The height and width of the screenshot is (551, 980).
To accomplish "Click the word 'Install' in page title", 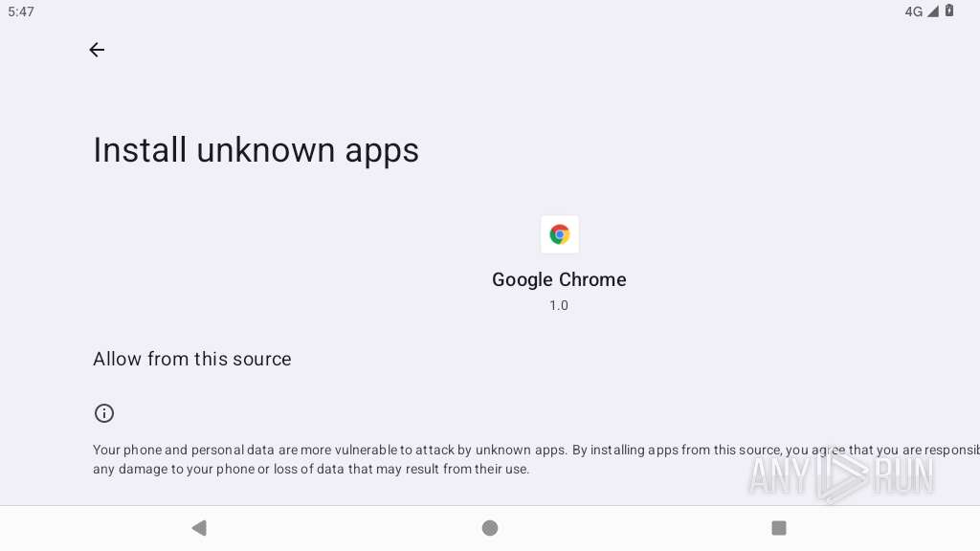I will (x=140, y=150).
